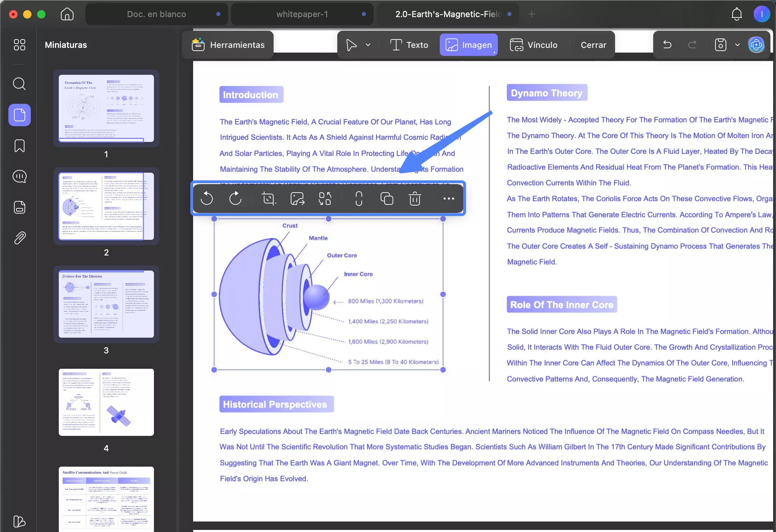
Task: Open page 3 thumbnail
Action: coord(106,304)
